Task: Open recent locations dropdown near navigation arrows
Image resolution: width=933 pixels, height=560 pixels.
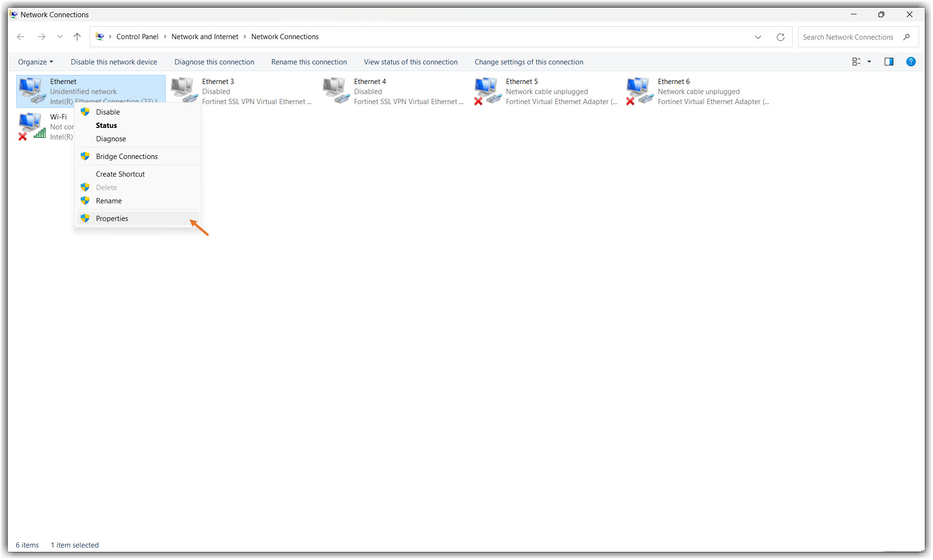Action: (x=60, y=37)
